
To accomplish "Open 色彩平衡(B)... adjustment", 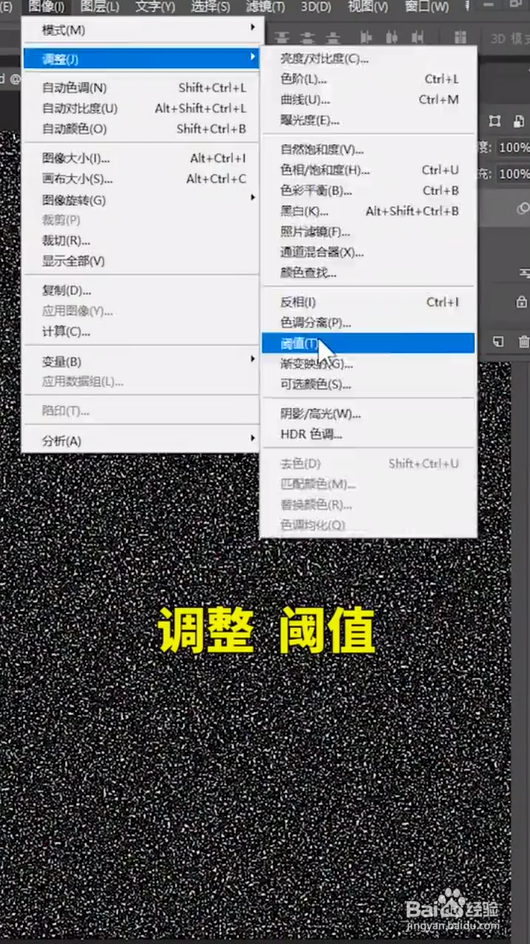I will pyautogui.click(x=368, y=190).
